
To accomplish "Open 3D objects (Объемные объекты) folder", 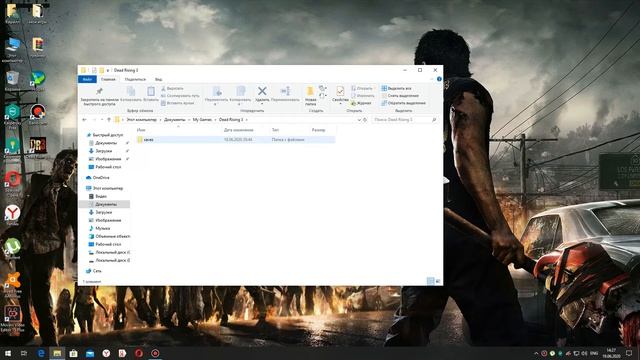I will tap(109, 236).
